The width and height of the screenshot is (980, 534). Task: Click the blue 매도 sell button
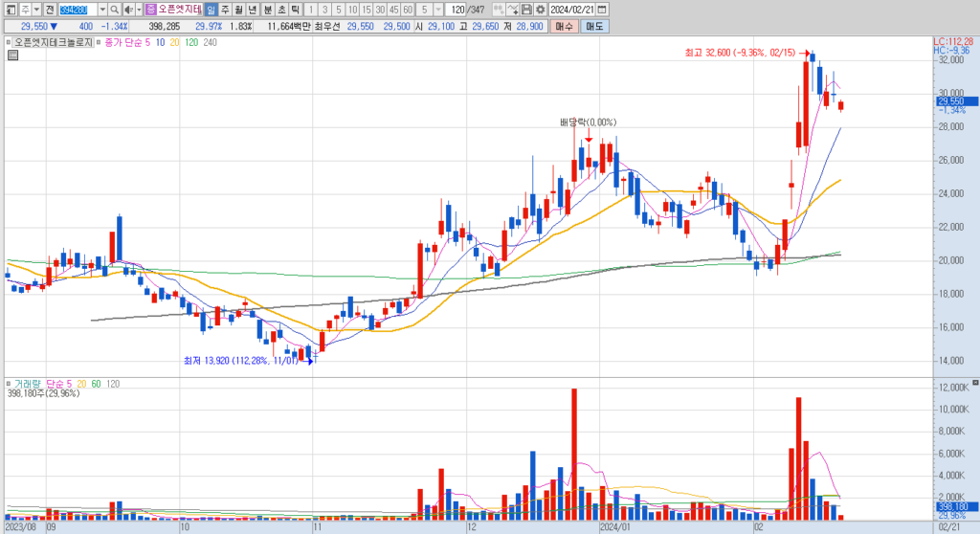(x=593, y=26)
